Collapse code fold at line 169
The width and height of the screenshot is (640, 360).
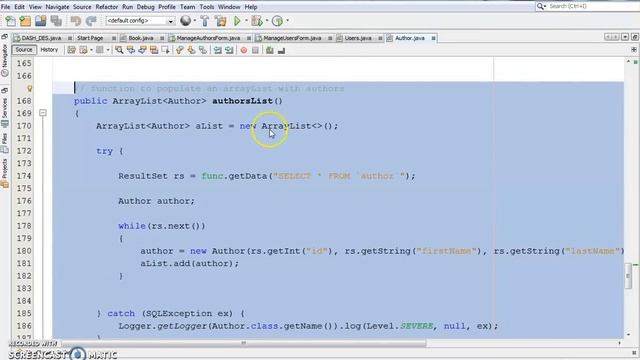43,113
